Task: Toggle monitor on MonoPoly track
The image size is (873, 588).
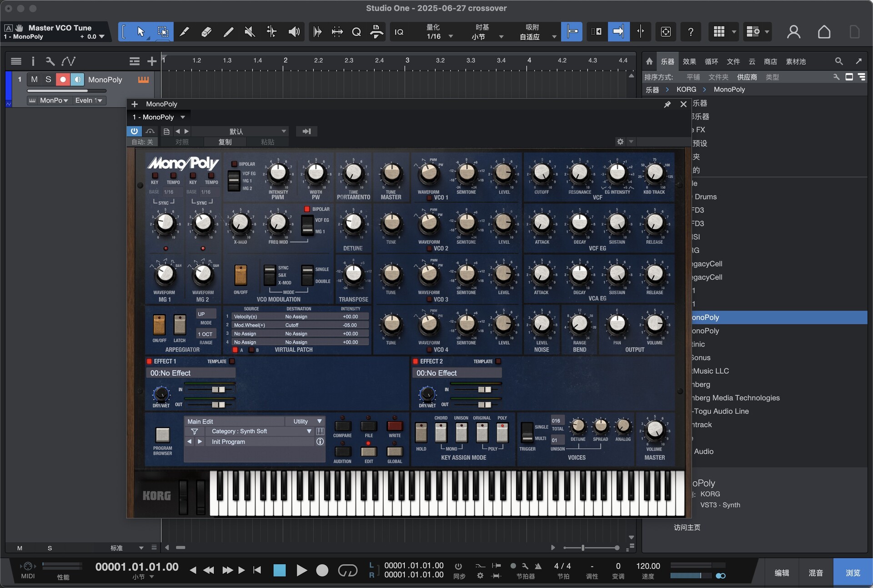Action: tap(77, 79)
